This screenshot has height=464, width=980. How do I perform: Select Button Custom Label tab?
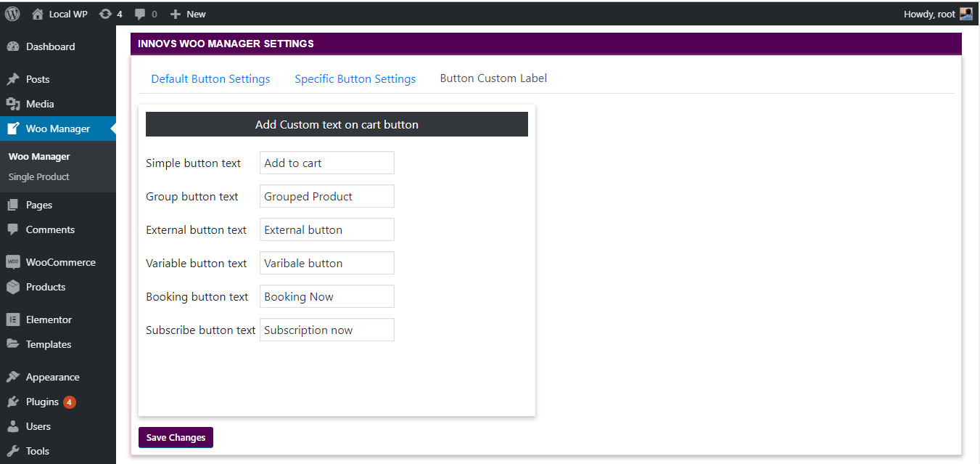tap(493, 78)
